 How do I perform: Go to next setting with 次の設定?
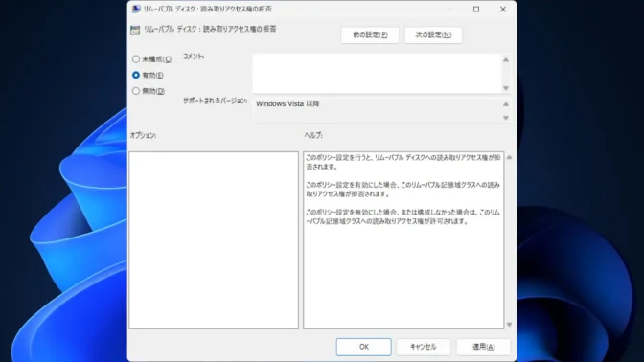(433, 34)
